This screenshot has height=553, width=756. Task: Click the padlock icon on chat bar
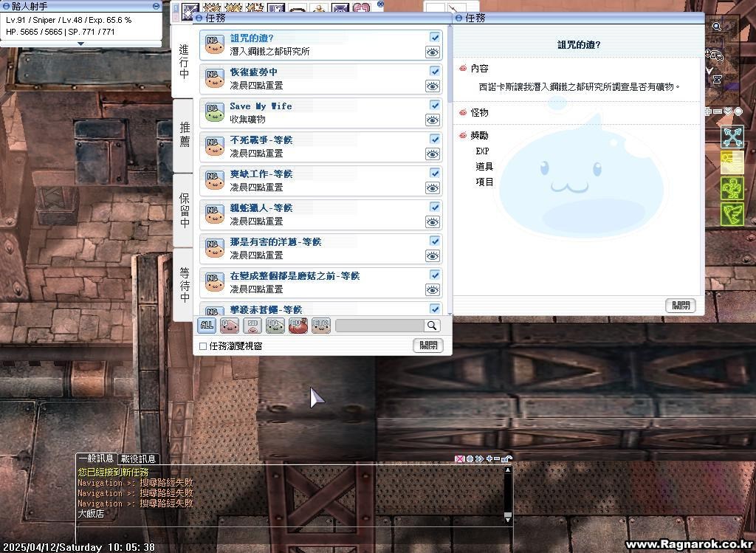tap(506, 458)
